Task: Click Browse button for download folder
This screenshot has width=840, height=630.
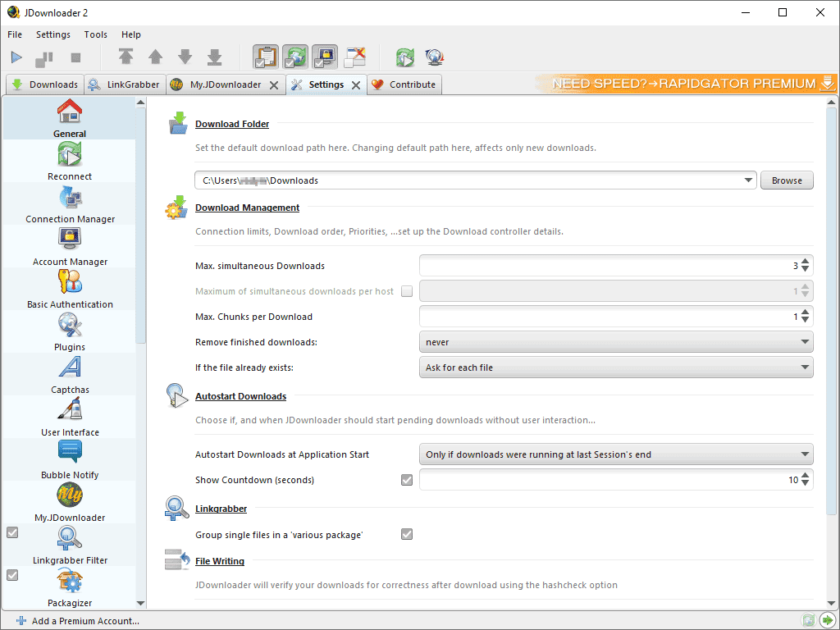Action: [x=787, y=180]
